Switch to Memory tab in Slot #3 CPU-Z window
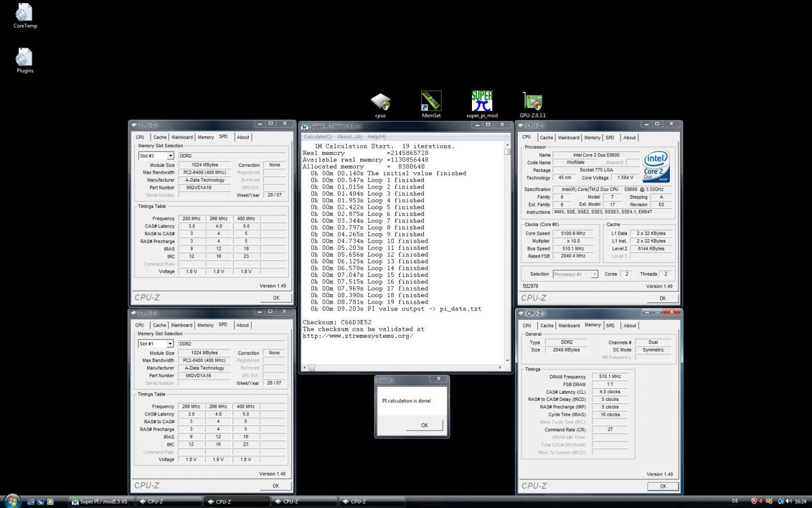Image resolution: width=812 pixels, height=508 pixels. pyautogui.click(x=206, y=137)
